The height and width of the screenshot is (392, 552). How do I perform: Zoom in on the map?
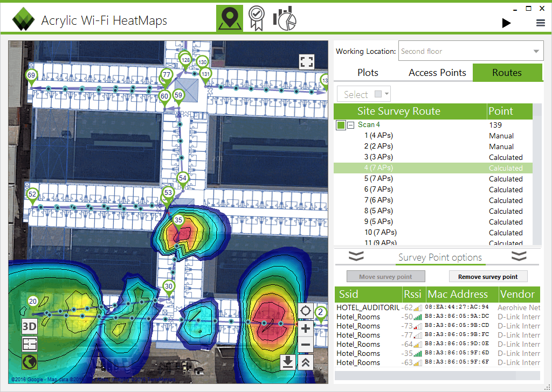click(x=306, y=328)
